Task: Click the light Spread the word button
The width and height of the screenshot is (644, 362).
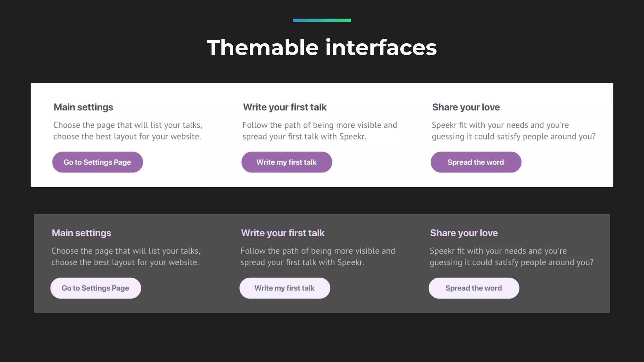Action: click(474, 288)
